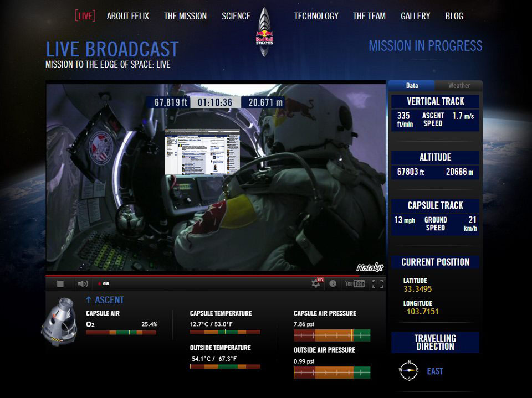Enter fullscreen video mode
Image resolution: width=532 pixels, height=398 pixels.
click(x=377, y=283)
